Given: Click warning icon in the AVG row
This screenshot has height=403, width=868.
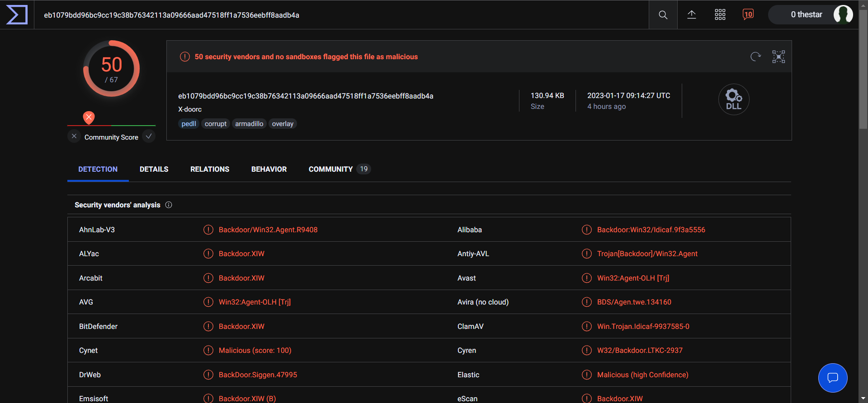Looking at the screenshot, I should pyautogui.click(x=208, y=302).
